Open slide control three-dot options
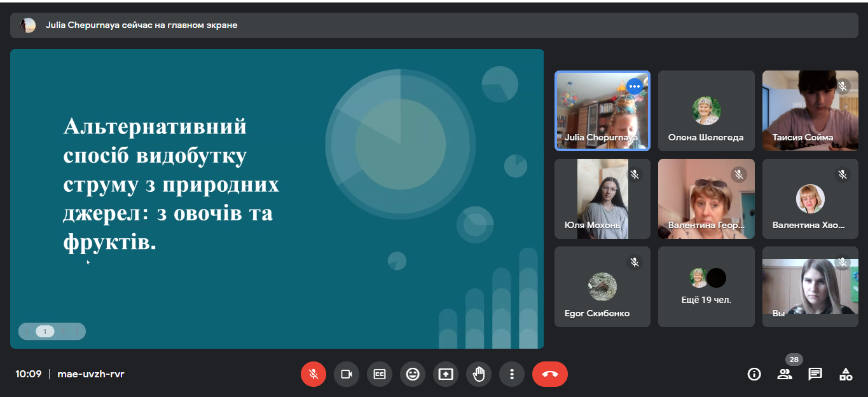 point(78,332)
